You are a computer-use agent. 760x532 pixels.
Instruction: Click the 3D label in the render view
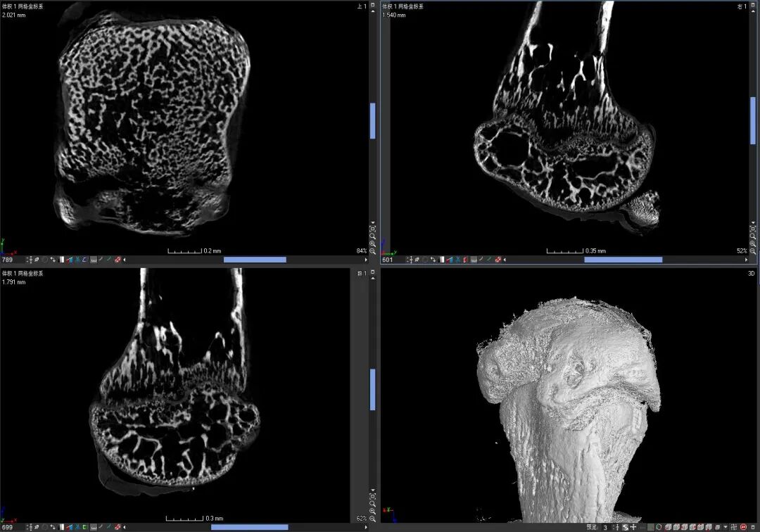750,273
